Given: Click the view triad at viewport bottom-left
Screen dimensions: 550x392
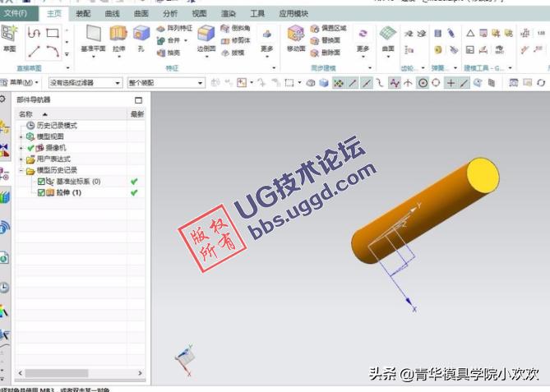Looking at the screenshot, I should coord(185,359).
